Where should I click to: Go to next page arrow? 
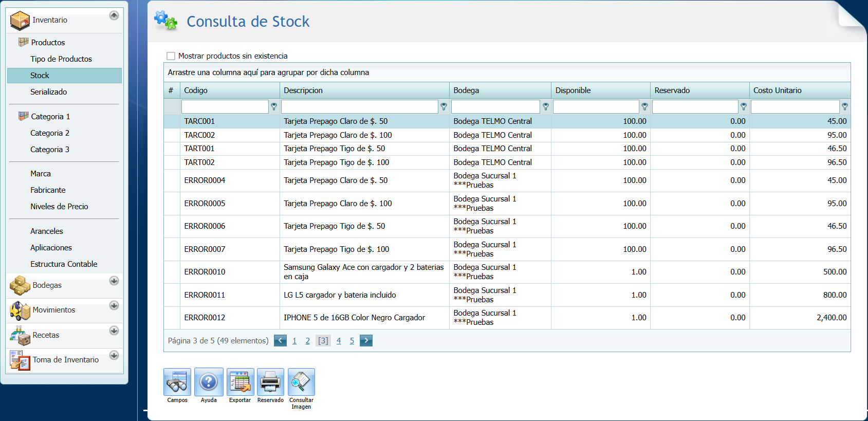coord(366,340)
